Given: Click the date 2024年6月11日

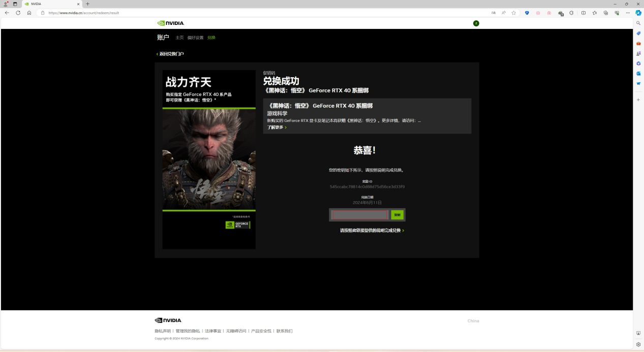Looking at the screenshot, I should 367,203.
